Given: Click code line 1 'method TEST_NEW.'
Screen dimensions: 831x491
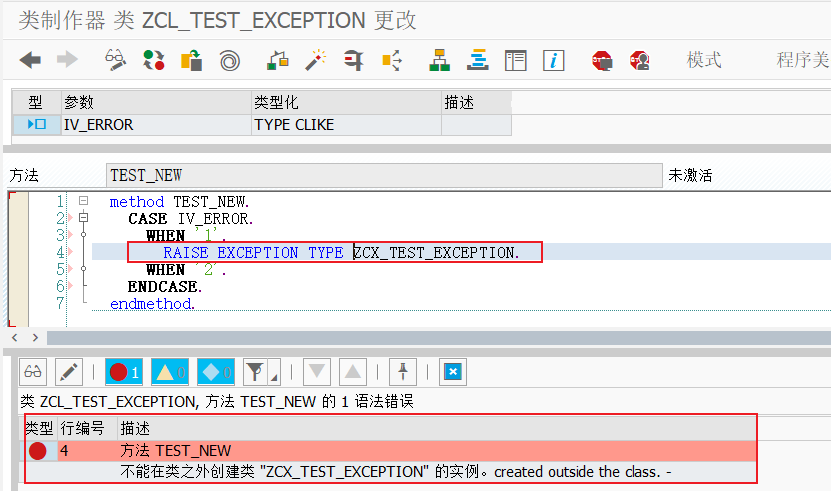Looking at the screenshot, I should [x=179, y=201].
